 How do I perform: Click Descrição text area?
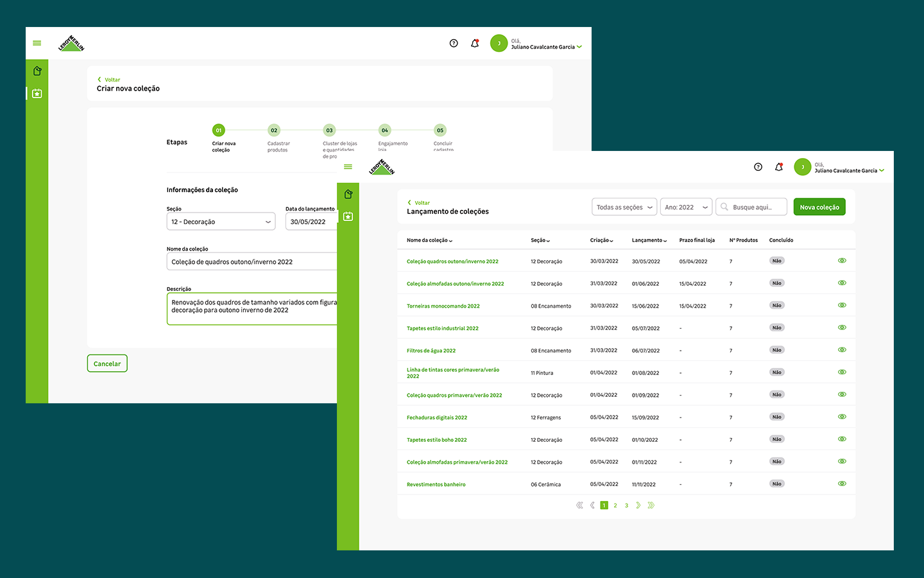pos(252,309)
